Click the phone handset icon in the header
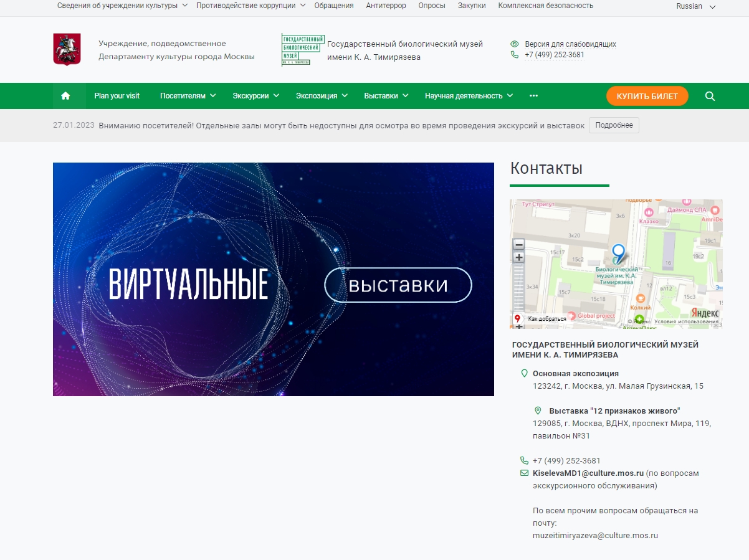This screenshot has width=749, height=560. pyautogui.click(x=513, y=55)
